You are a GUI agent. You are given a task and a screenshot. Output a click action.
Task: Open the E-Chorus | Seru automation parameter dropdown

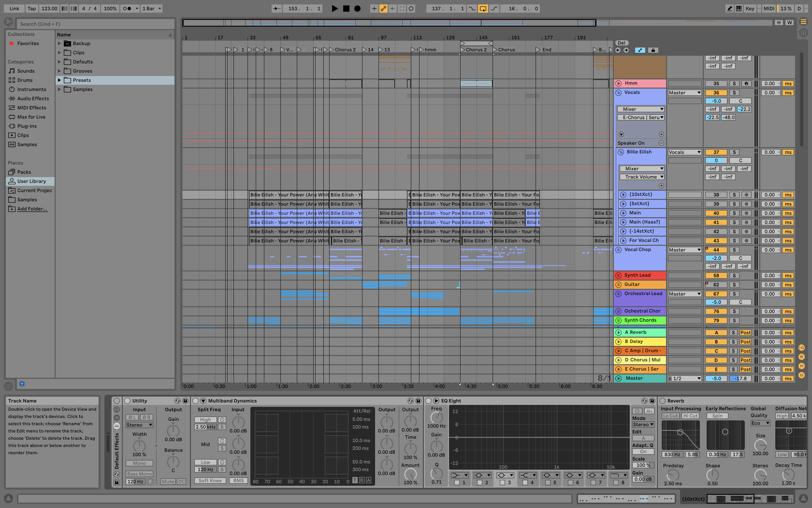[641, 117]
